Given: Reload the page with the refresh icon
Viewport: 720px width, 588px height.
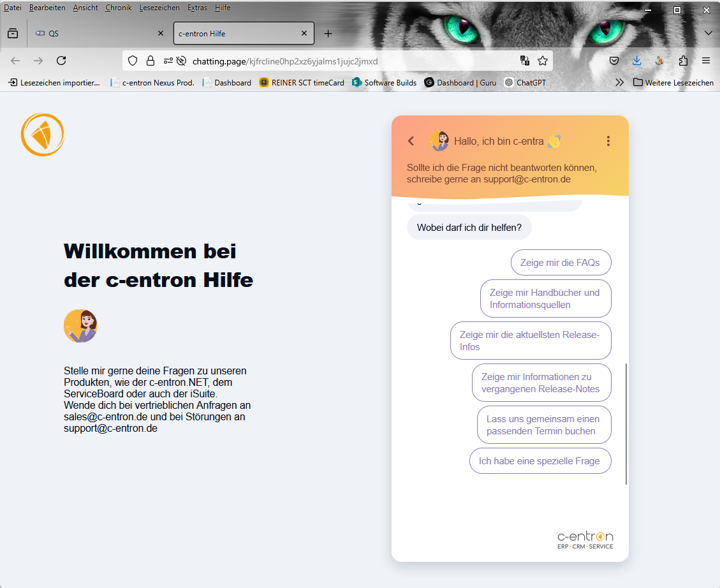Looking at the screenshot, I should tap(61, 61).
